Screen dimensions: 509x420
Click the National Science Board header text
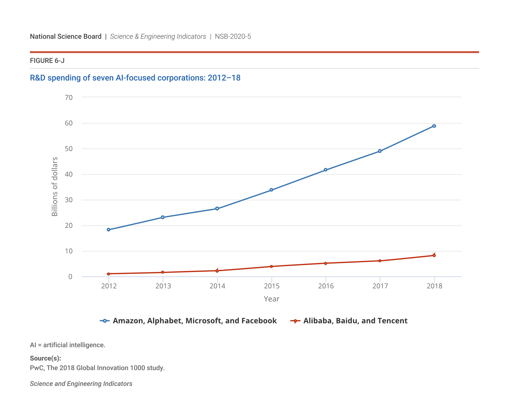pos(66,37)
